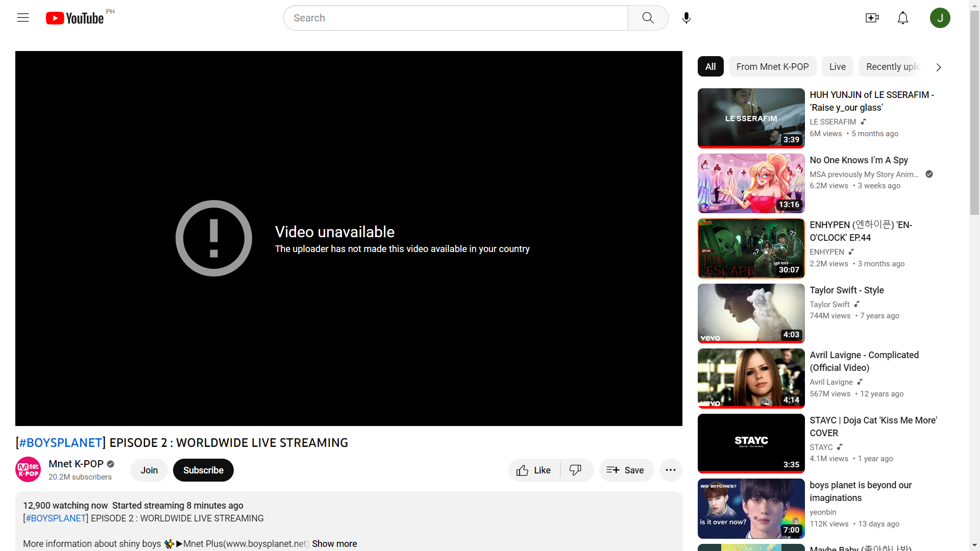Click channel 'MSA previously My Story Anim...'

[864, 174]
